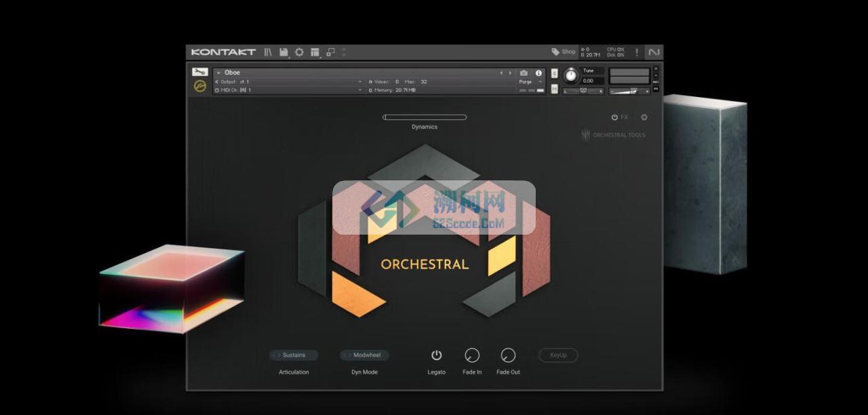Click the ORCHESTRAL title text
This screenshot has height=415, width=868.
425,264
